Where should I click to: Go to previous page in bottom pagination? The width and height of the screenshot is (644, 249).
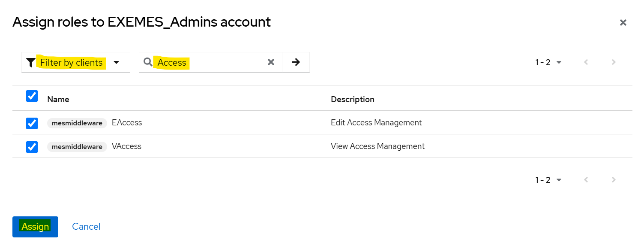pos(586,180)
